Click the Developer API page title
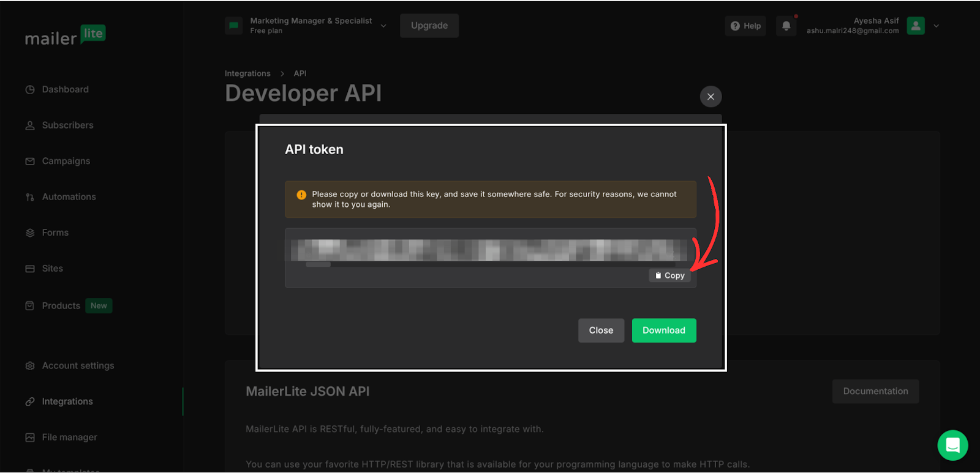Viewport: 980px width, 473px height. (303, 94)
